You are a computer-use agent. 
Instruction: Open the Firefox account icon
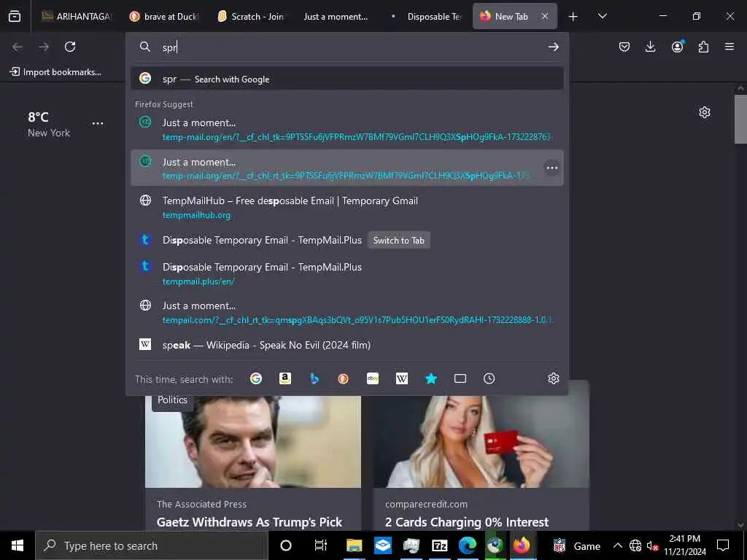click(678, 46)
